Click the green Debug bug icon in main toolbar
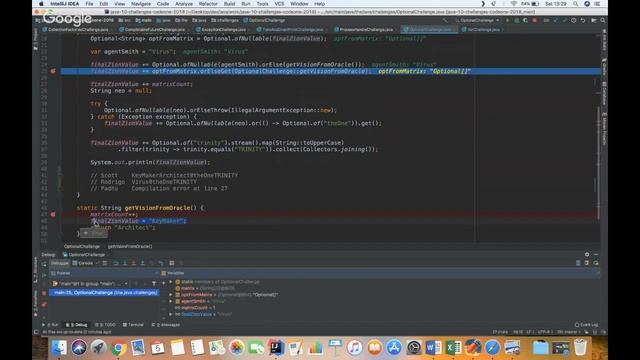 coord(516,20)
